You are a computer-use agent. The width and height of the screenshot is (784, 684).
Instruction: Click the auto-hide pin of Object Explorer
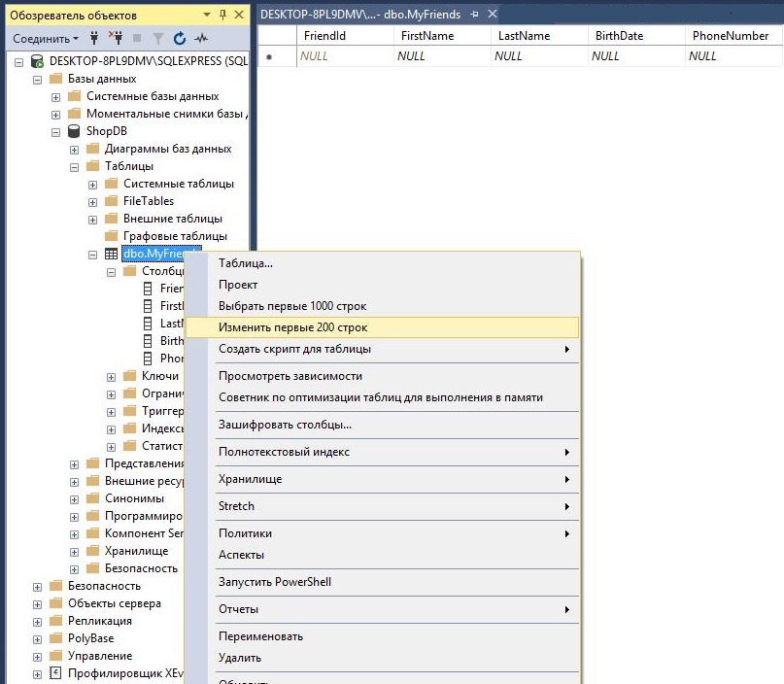coord(222,16)
